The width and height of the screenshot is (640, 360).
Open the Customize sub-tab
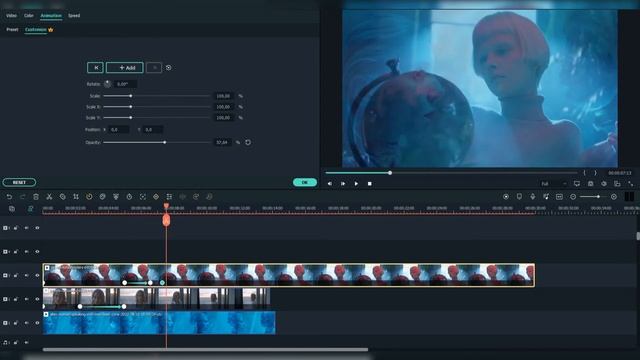click(36, 29)
